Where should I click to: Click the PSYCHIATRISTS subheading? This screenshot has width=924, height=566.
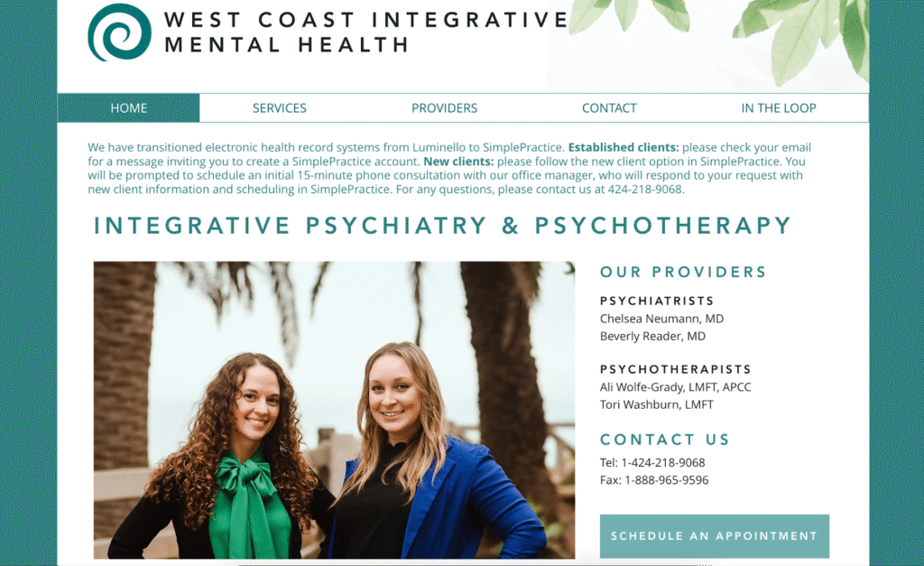[657, 301]
